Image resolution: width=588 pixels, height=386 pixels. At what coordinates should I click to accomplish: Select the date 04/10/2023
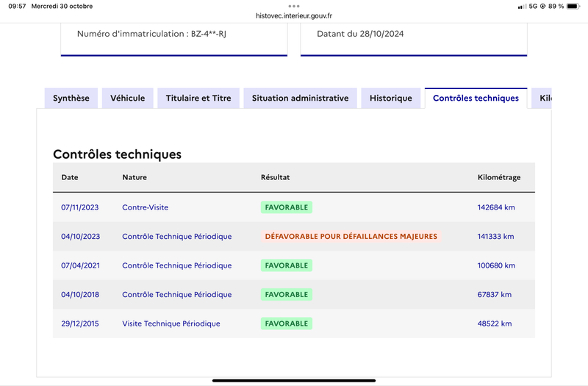coord(81,237)
